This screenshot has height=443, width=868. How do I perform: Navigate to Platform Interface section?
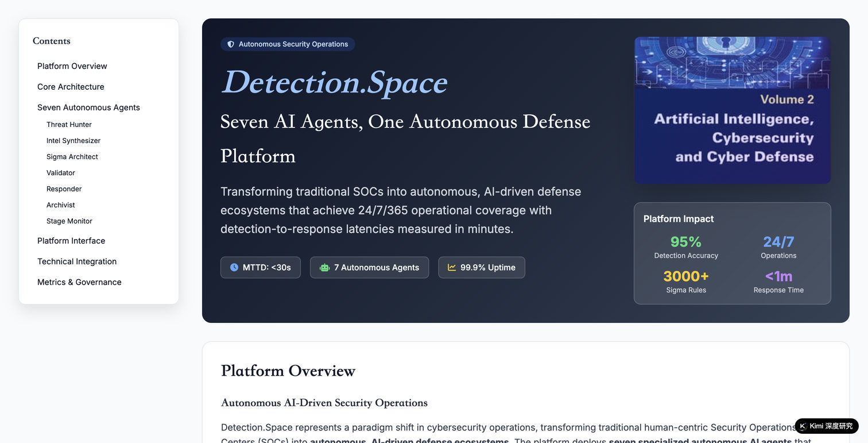tap(71, 241)
